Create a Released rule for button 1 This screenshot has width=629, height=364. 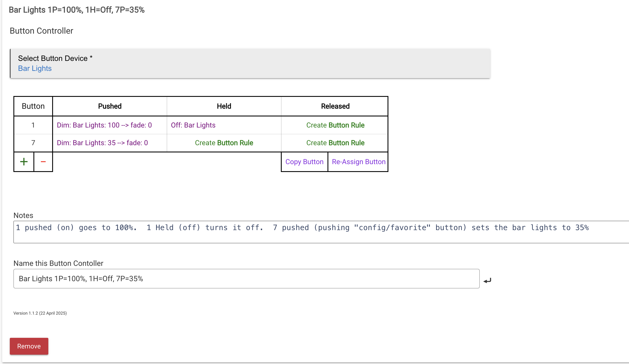tap(335, 125)
